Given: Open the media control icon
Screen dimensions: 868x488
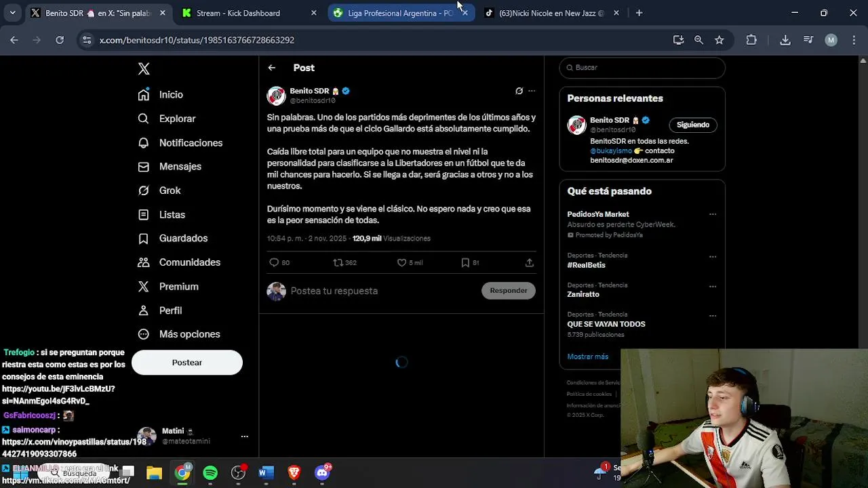Looking at the screenshot, I should point(808,40).
